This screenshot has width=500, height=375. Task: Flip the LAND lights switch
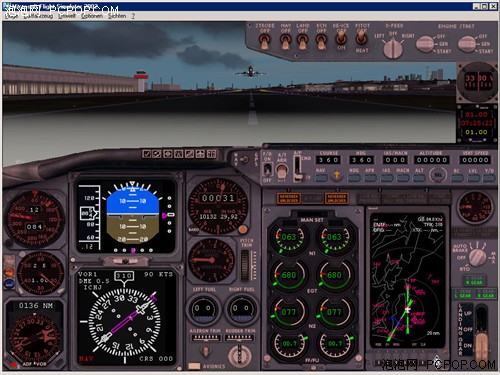[302, 42]
